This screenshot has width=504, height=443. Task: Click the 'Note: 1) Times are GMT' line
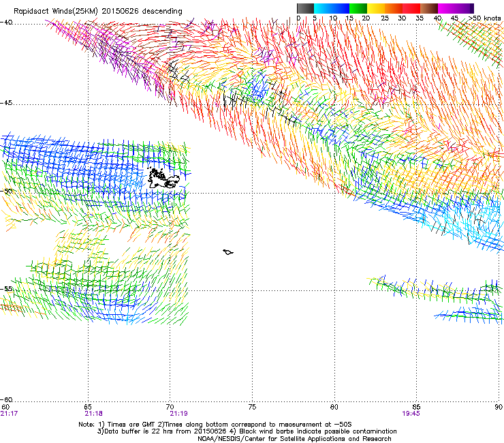point(215,425)
